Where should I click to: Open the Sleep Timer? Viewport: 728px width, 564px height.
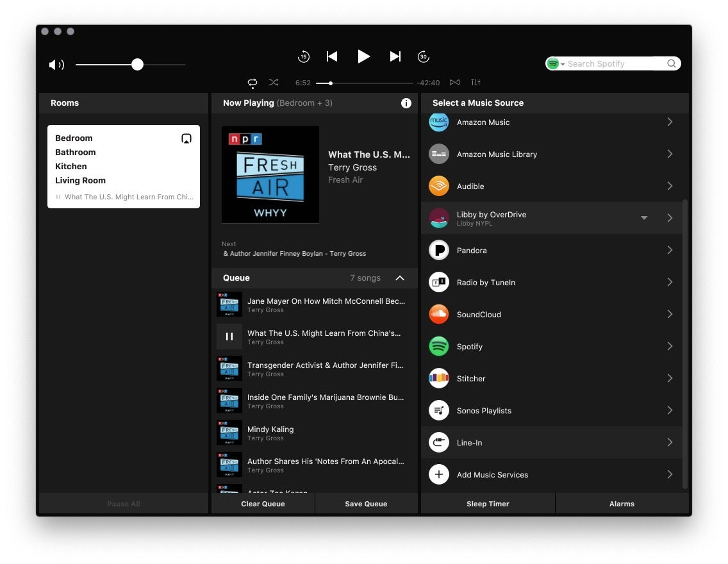(488, 504)
